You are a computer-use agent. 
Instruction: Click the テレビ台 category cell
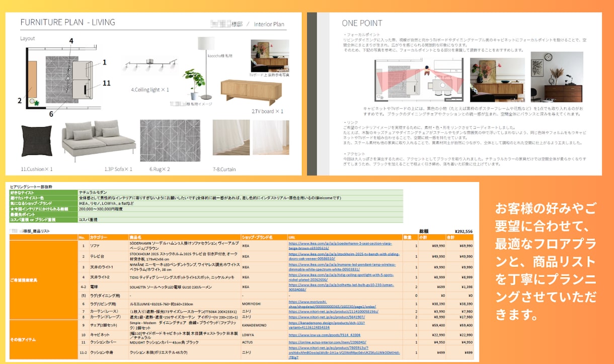point(108,256)
